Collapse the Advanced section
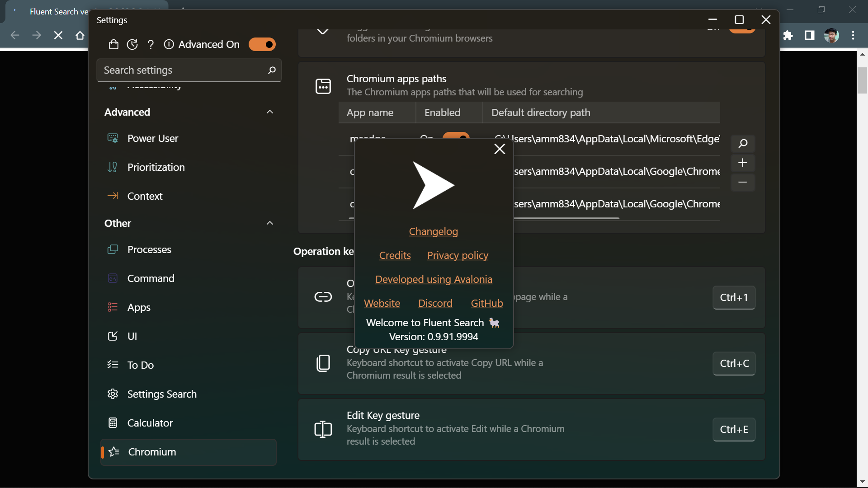 pyautogui.click(x=270, y=112)
